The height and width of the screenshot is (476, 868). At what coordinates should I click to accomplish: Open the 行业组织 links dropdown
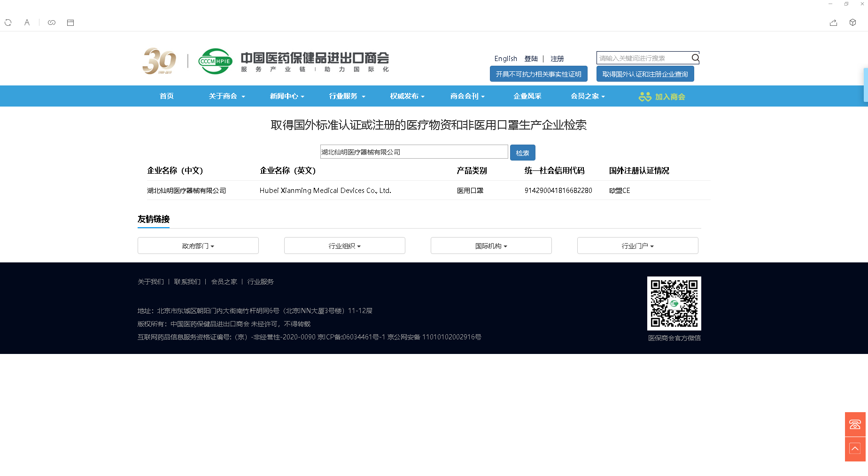pyautogui.click(x=345, y=246)
